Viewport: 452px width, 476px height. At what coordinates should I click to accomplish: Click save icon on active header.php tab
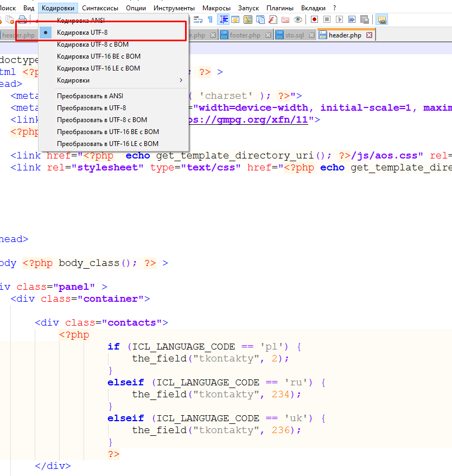[x=323, y=35]
